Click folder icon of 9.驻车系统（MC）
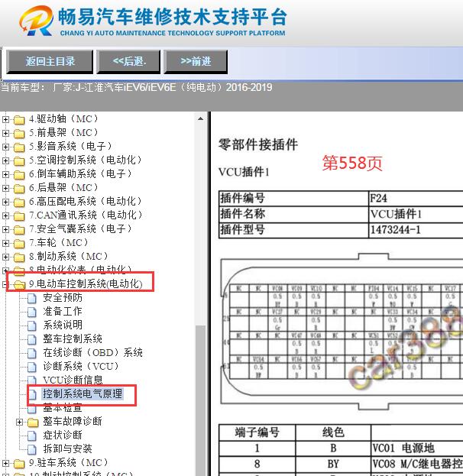The width and height of the screenshot is (463, 476). [19, 464]
